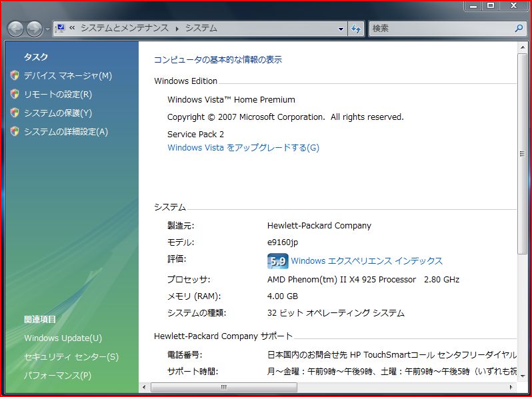The height and width of the screenshot is (397, 532).
Task: Select システムとメンテナンス breadcrumb
Action: 125,28
